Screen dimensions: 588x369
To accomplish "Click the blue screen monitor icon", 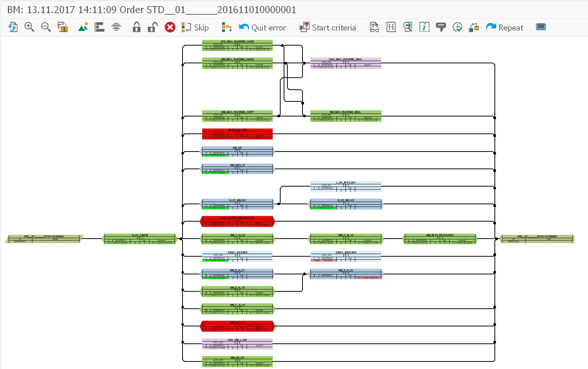I will (541, 27).
